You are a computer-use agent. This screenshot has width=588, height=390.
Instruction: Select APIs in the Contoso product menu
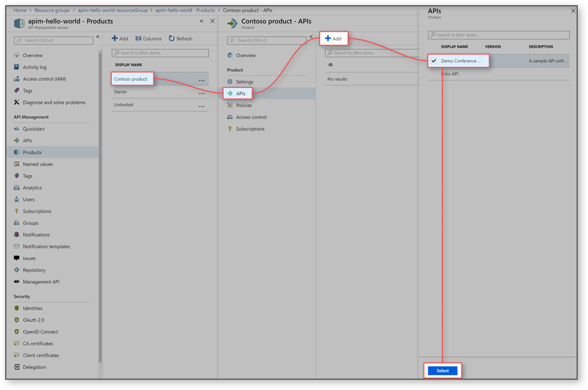[241, 94]
